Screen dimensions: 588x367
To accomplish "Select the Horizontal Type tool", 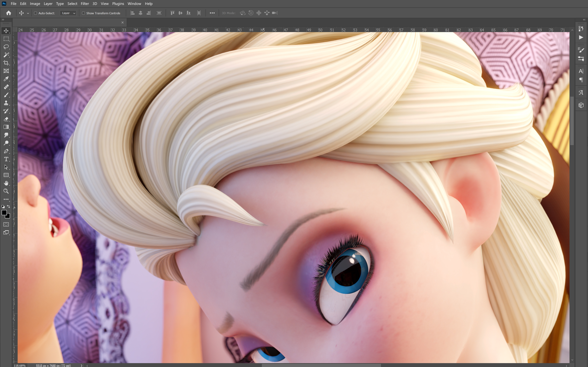I will (x=6, y=159).
